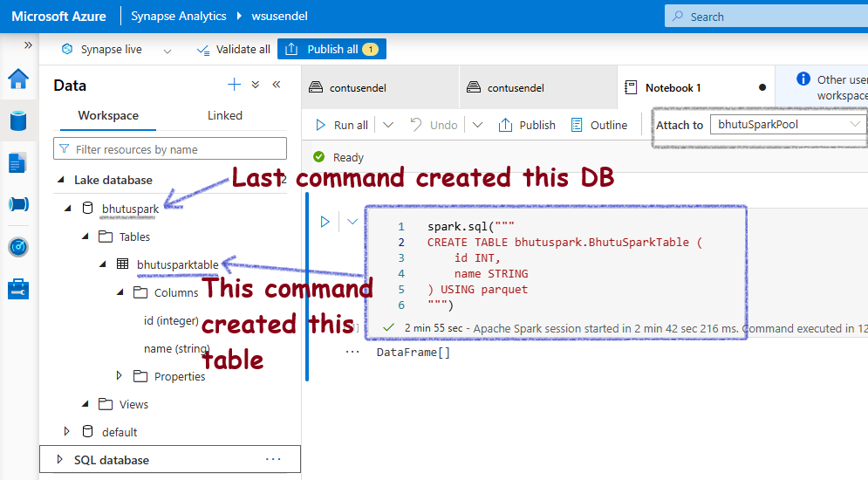Open the first contusendel tab

[x=379, y=87]
